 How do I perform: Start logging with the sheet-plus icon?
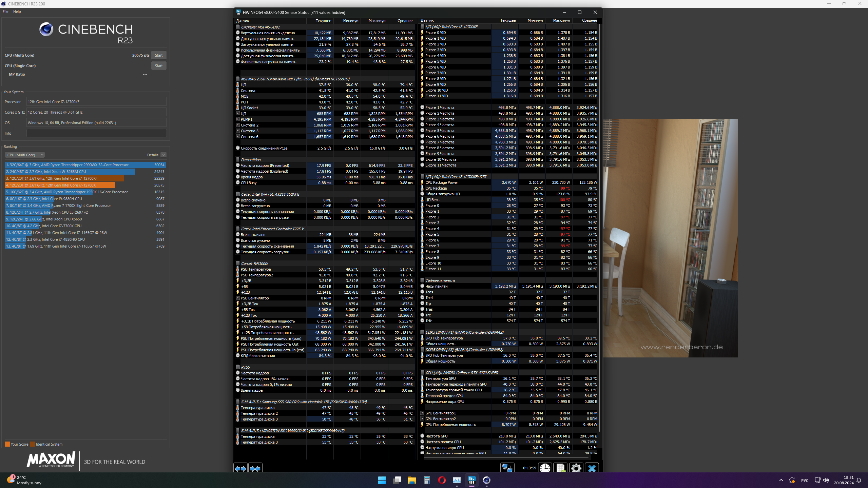click(560, 468)
